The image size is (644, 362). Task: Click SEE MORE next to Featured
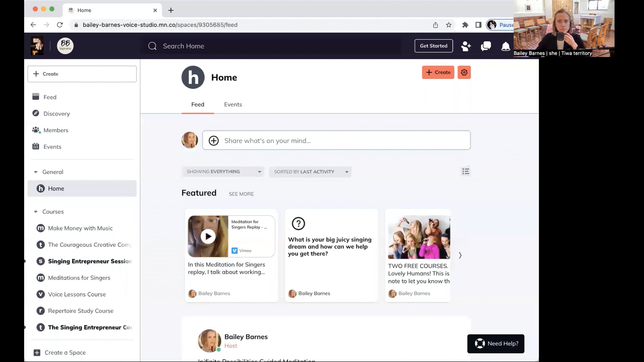[x=241, y=194]
